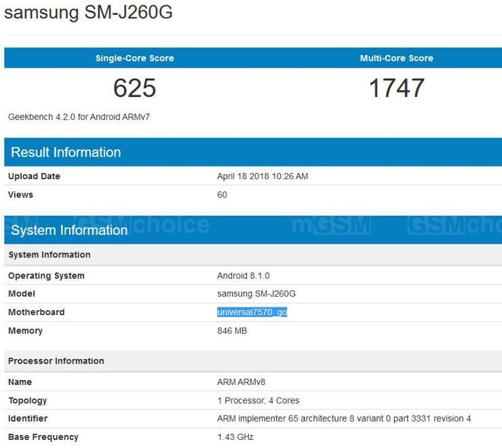Click the gray System Information subheader row
Screen dimensions: 502x448
253,255
